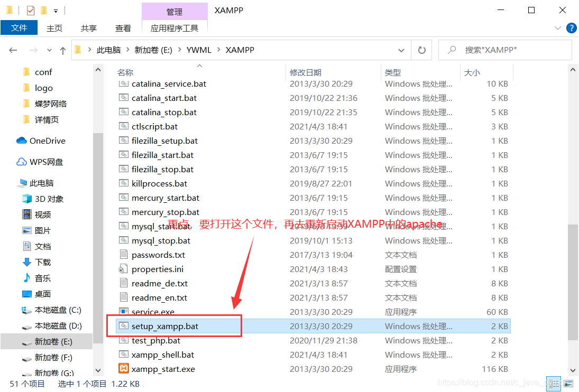
Task: Go back with the left arrow
Action: [x=13, y=50]
